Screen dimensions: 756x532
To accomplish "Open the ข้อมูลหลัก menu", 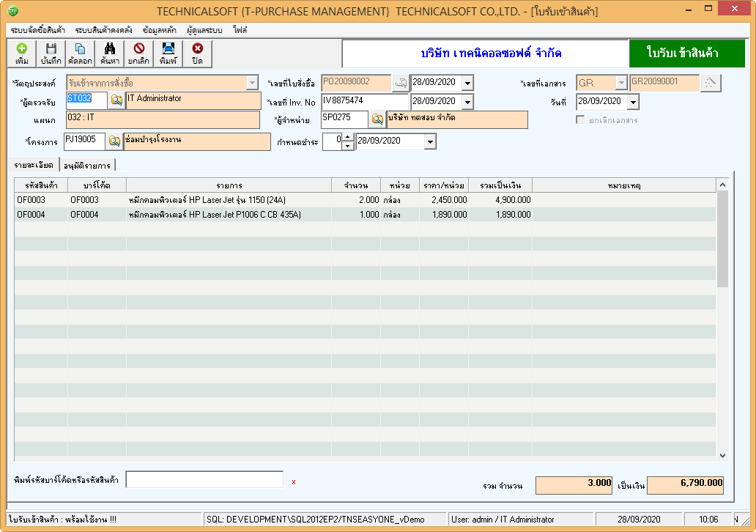I will coord(159,30).
